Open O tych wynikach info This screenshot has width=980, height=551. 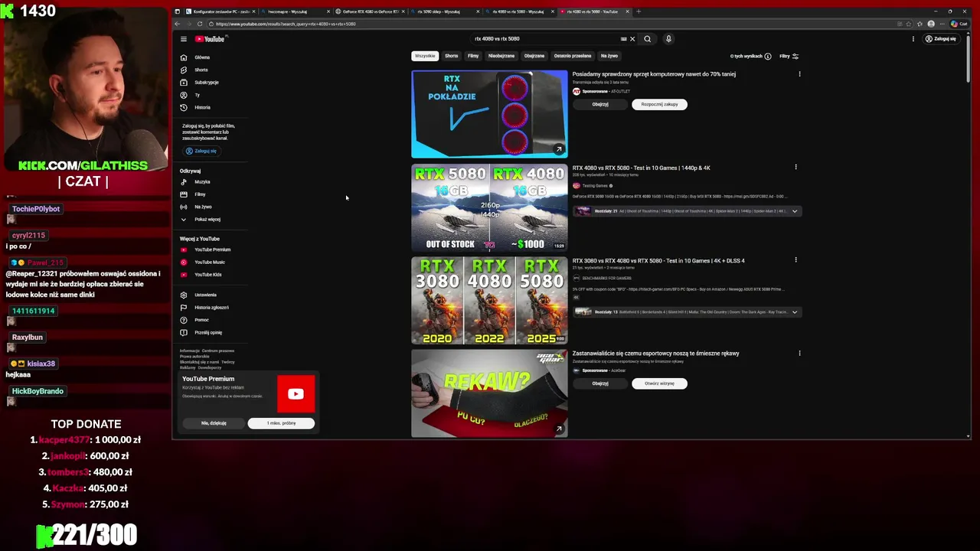pyautogui.click(x=750, y=56)
